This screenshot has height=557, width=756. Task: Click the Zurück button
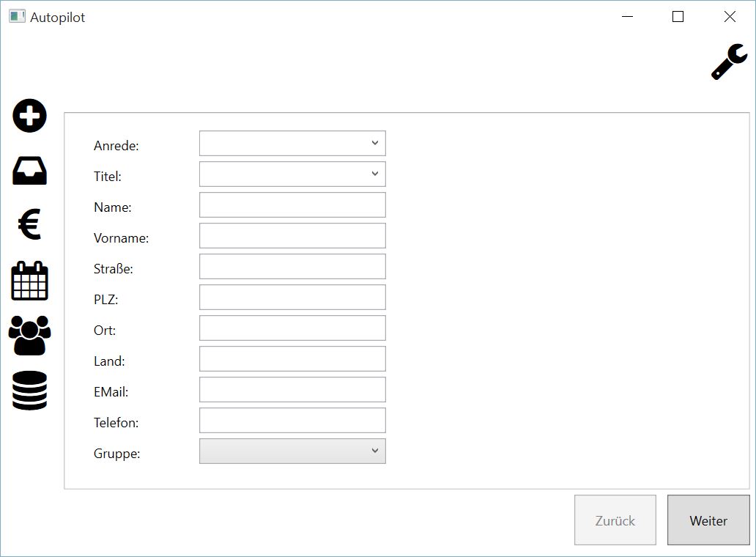615,520
